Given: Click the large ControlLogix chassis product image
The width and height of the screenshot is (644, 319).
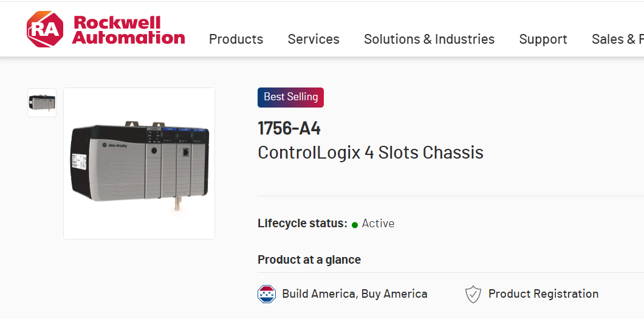Looking at the screenshot, I should click(139, 163).
